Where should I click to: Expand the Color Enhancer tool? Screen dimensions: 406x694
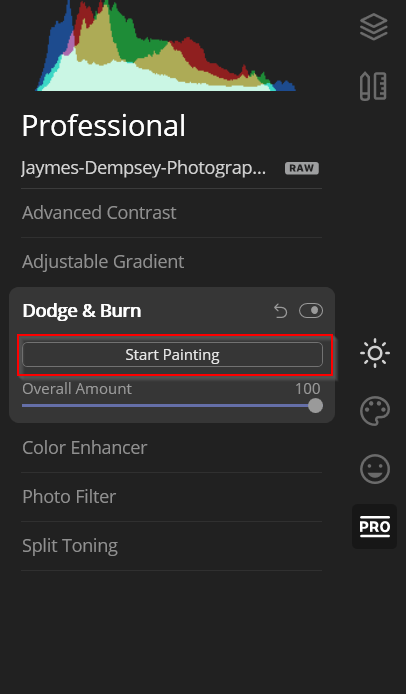pos(85,447)
